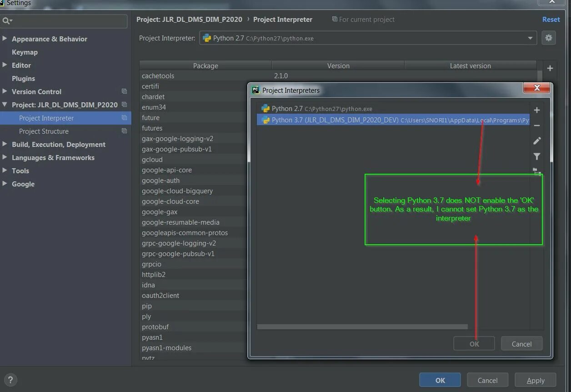Click version 2.1.0 cell for cachetools
Viewport: 571px width, 392px height.
[x=280, y=75]
